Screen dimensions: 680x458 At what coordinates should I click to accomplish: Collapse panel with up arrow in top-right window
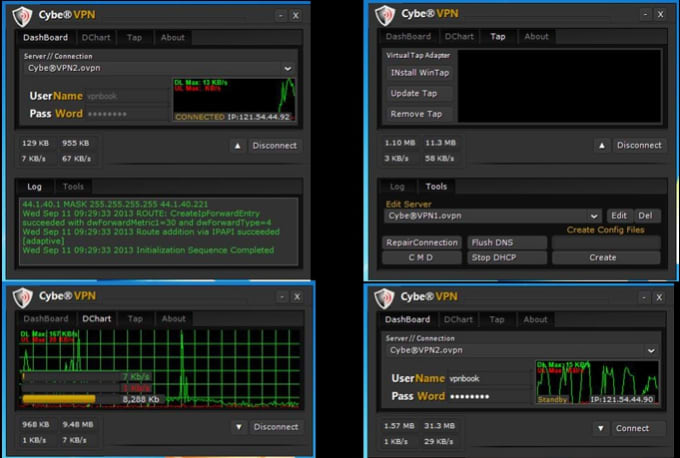[602, 145]
